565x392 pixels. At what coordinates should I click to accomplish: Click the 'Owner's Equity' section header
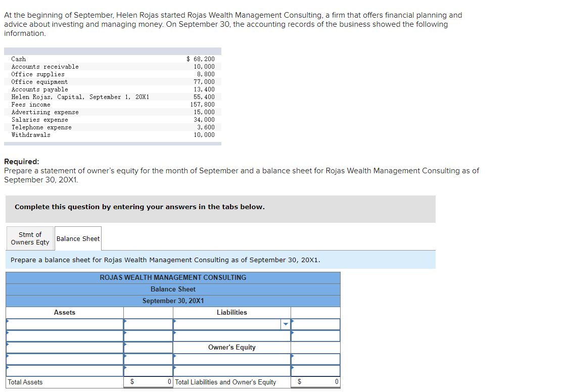tap(231, 348)
